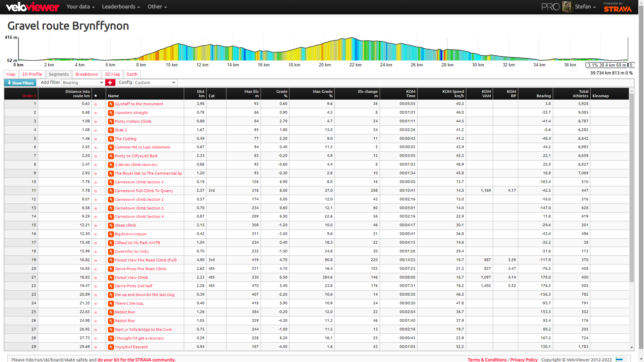Switch to the 3D Profile tab
Viewport: 644px width, 362px height.
coord(32,74)
